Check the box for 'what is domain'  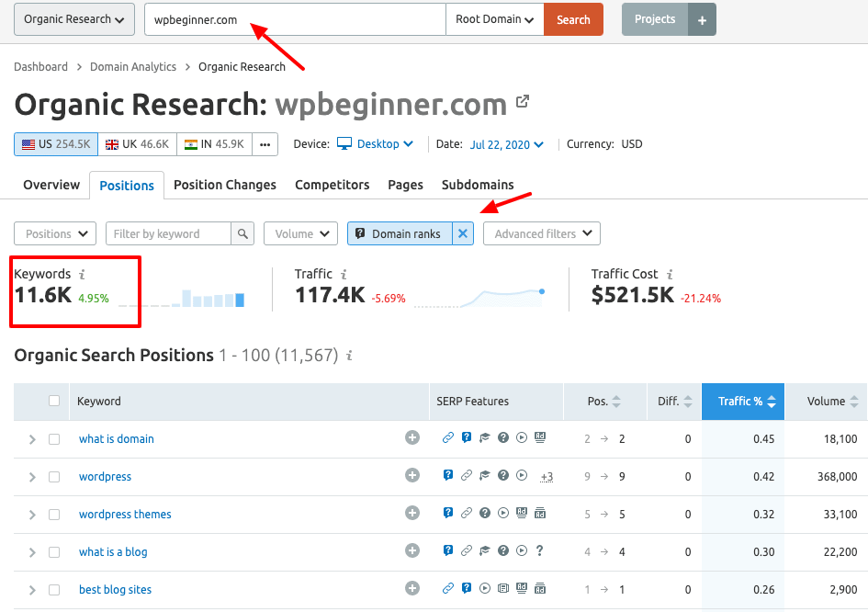(x=53, y=439)
